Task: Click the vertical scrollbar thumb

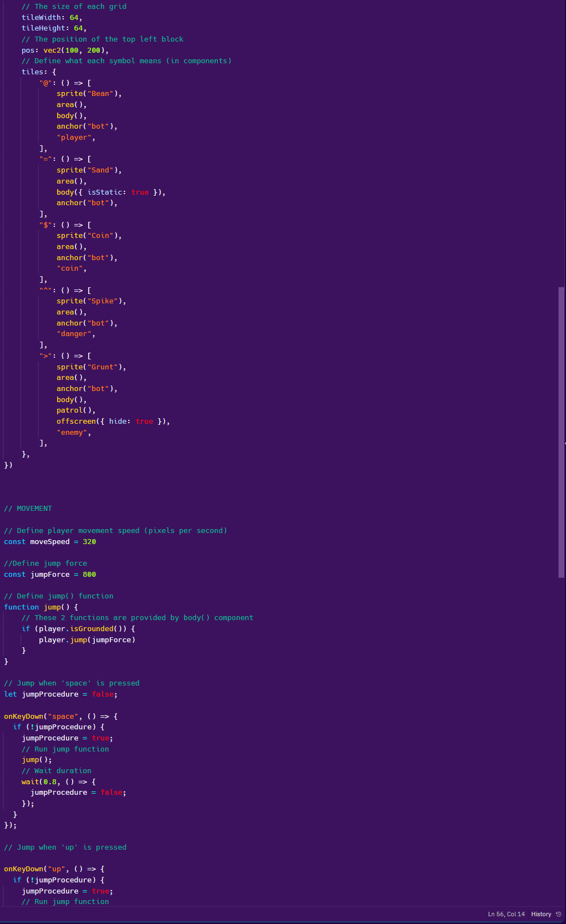Action: [561, 433]
